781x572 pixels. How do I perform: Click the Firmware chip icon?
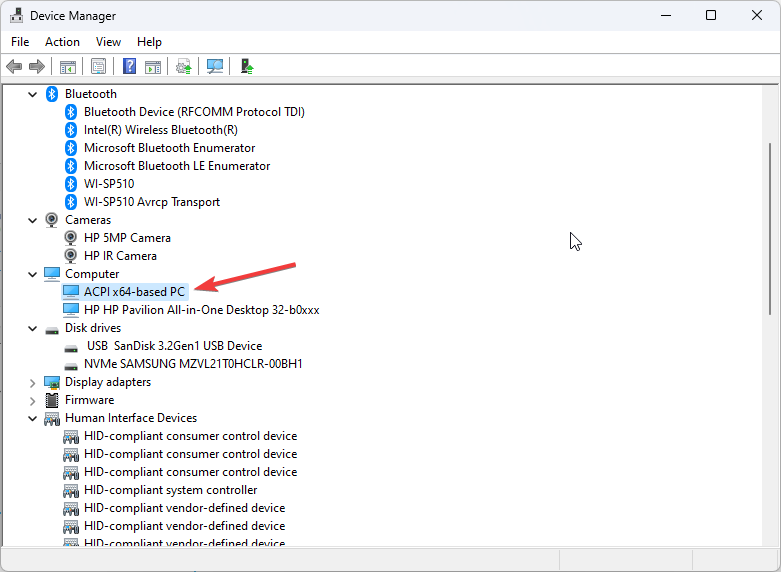click(52, 400)
